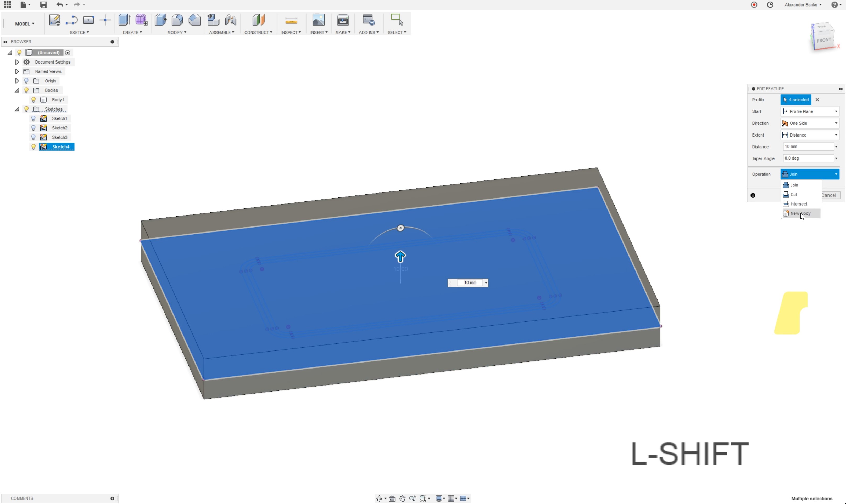This screenshot has height=504, width=846.
Task: Hide Body1 using its lightbulb
Action: tap(33, 99)
